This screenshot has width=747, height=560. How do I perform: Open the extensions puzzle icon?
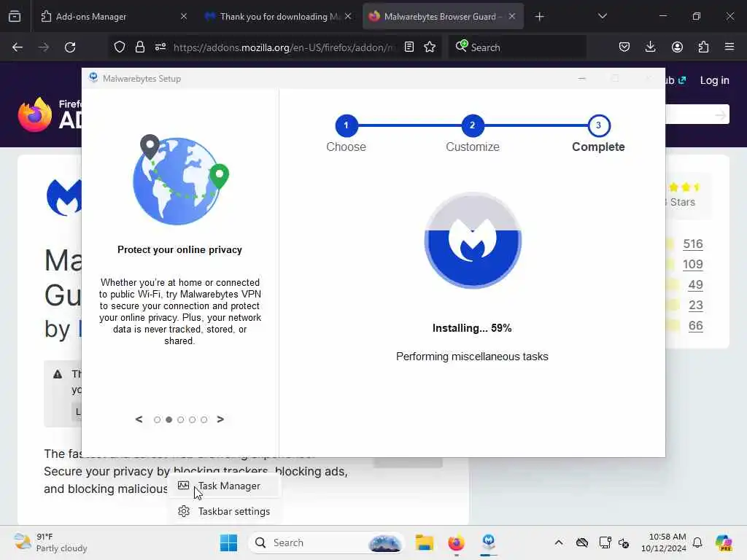pos(703,47)
